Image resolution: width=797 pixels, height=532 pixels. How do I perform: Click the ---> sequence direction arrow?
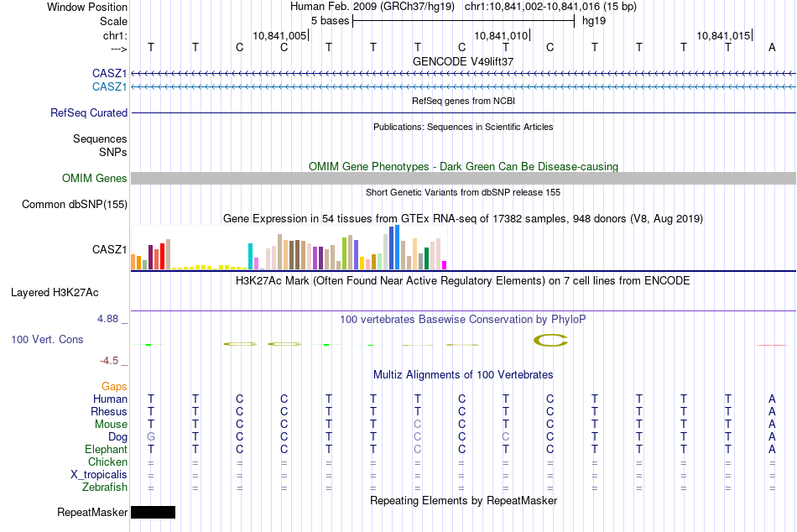point(119,49)
